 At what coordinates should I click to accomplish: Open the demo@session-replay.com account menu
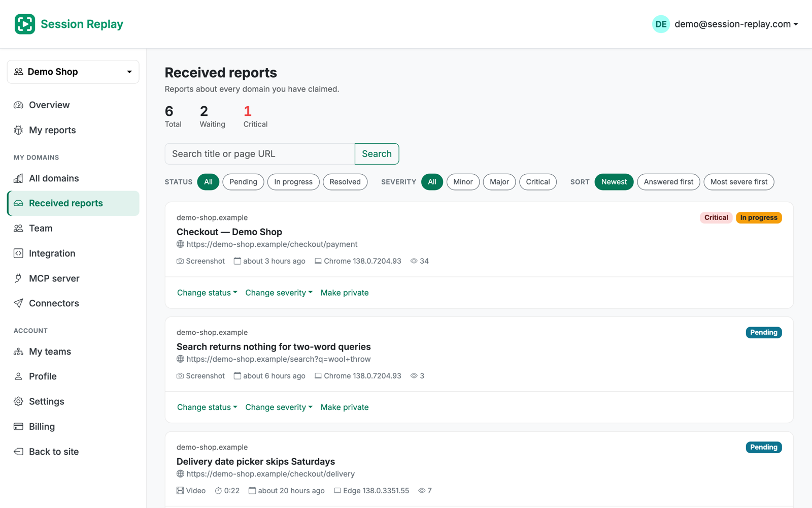coord(736,24)
